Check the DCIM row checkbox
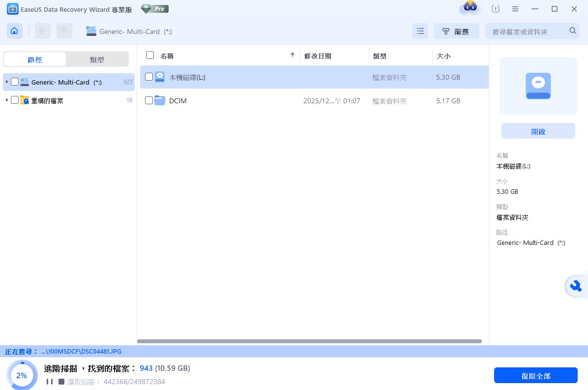 (149, 100)
